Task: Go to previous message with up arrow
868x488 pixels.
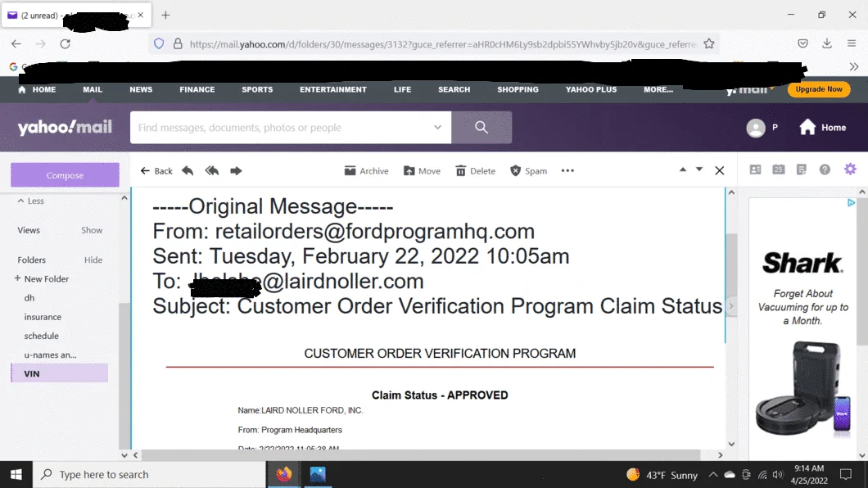Action: [x=683, y=169]
